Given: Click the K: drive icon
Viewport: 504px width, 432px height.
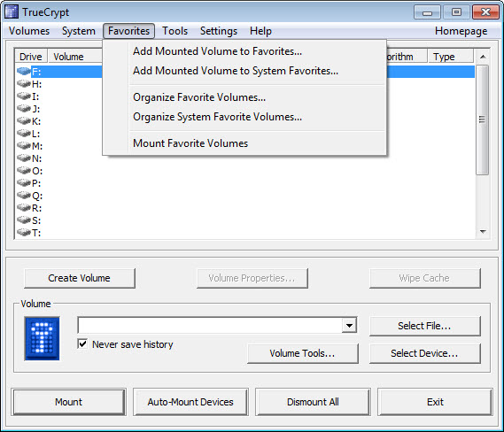Looking at the screenshot, I should coord(23,120).
